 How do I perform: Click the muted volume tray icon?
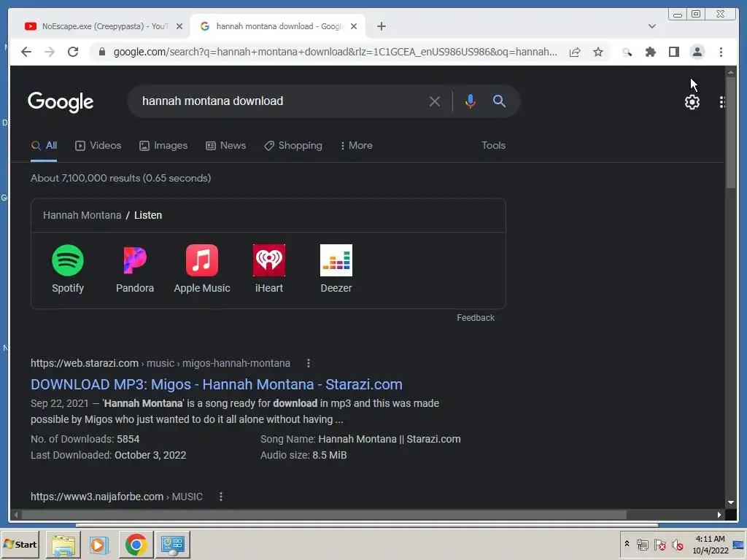click(677, 544)
